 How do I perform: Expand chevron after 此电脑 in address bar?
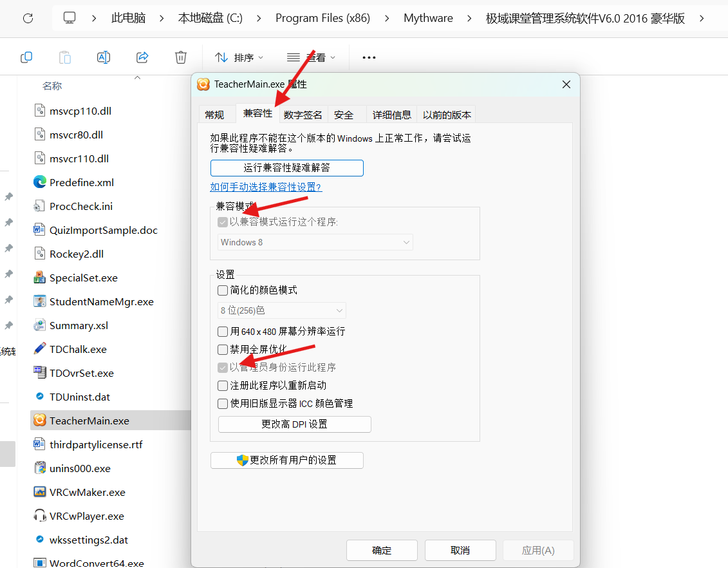point(162,18)
